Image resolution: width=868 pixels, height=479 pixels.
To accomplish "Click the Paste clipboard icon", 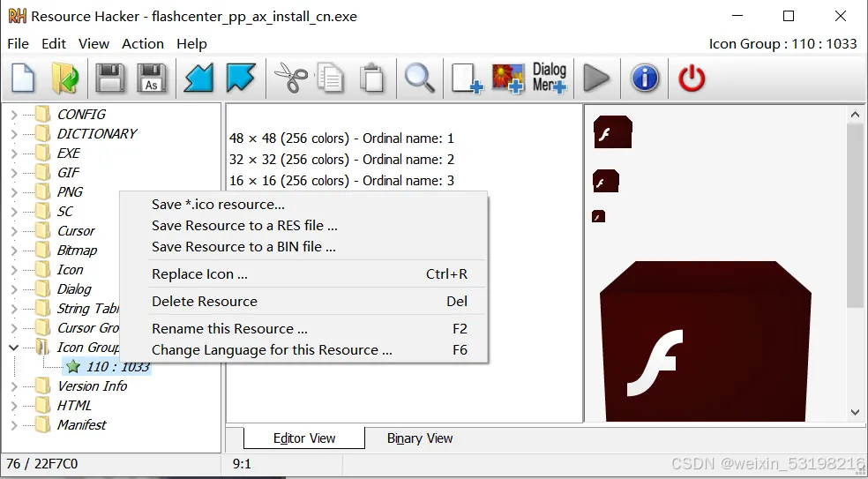I will click(x=371, y=79).
